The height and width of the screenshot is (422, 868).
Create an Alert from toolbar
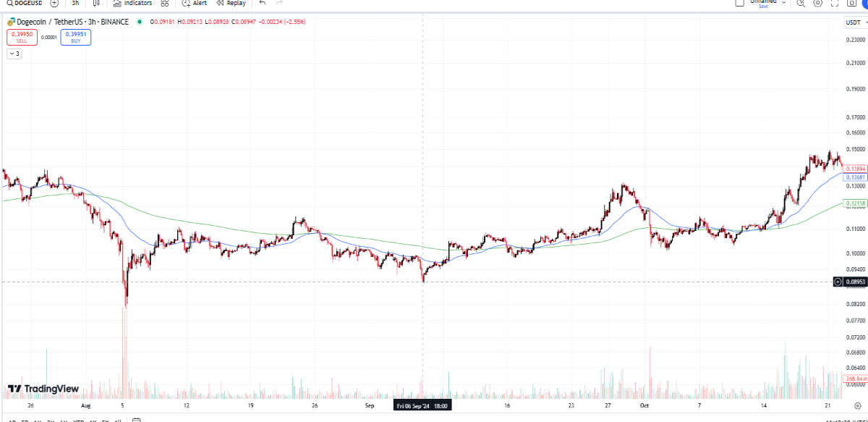[x=195, y=3]
